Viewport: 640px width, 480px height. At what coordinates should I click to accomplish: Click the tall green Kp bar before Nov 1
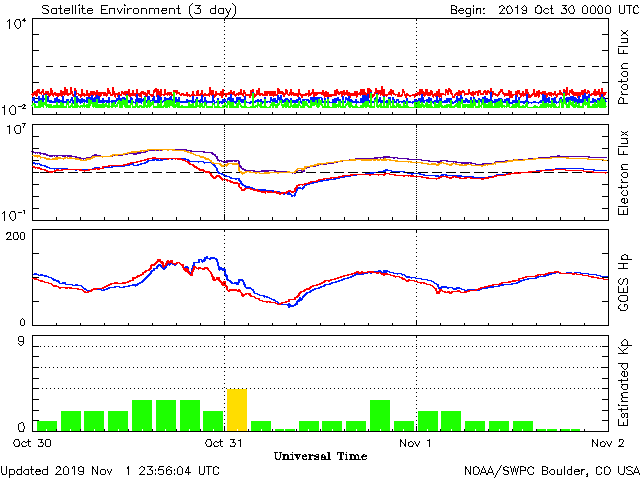click(380, 416)
